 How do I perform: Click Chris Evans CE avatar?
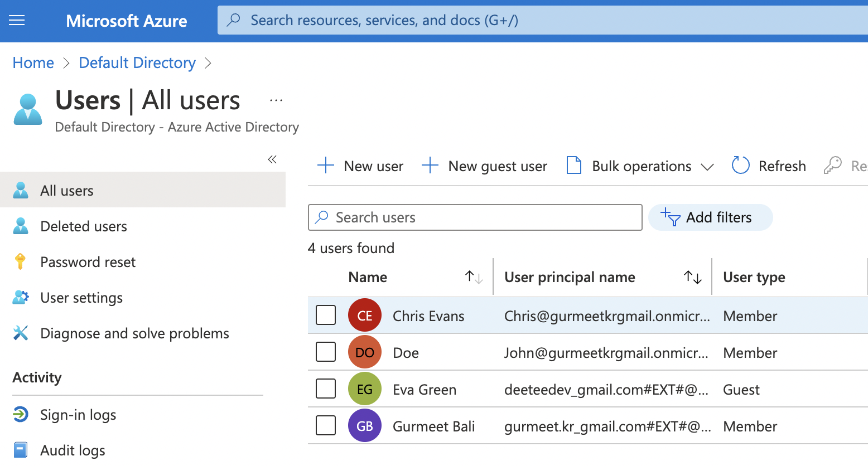pos(364,315)
